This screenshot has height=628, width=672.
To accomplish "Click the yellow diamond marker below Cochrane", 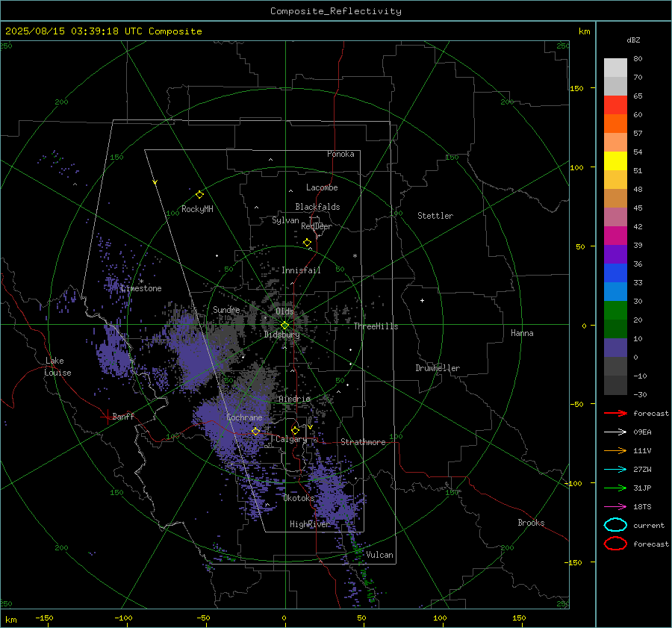I will [255, 431].
